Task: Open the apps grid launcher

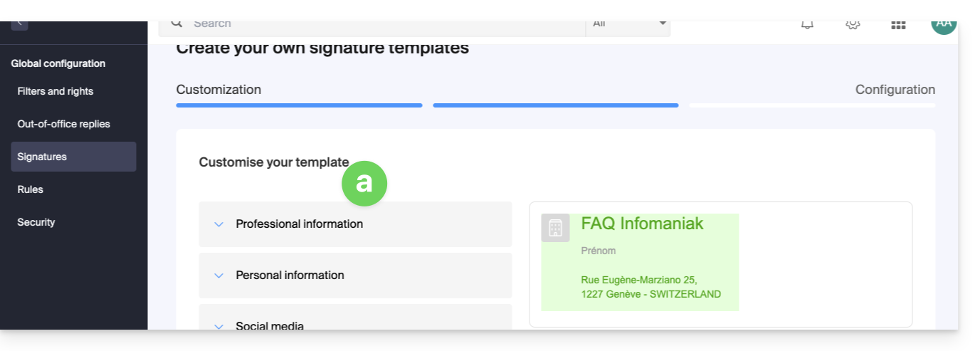Action: (898, 25)
